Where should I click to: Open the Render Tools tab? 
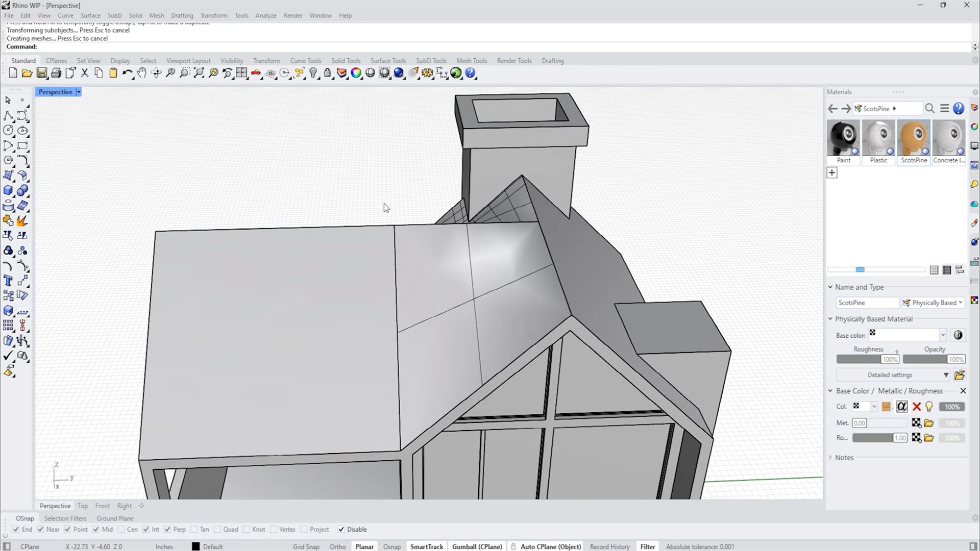coord(513,60)
